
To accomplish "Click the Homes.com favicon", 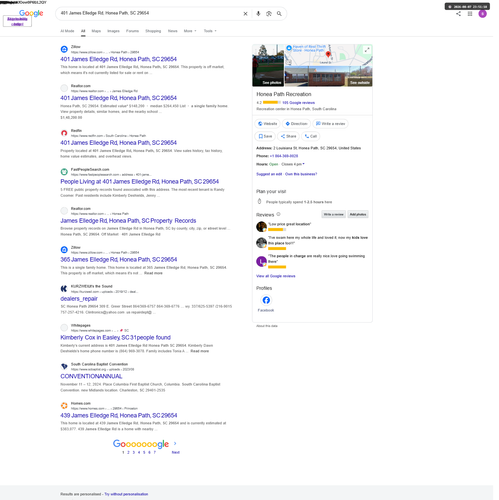I will (64, 406).
